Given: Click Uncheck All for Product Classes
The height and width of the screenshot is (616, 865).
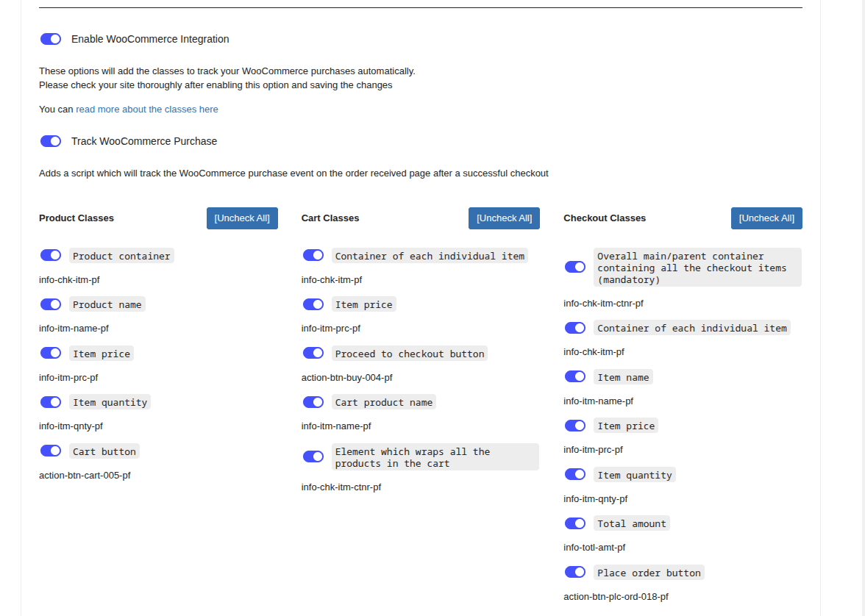Looking at the screenshot, I should (x=242, y=218).
